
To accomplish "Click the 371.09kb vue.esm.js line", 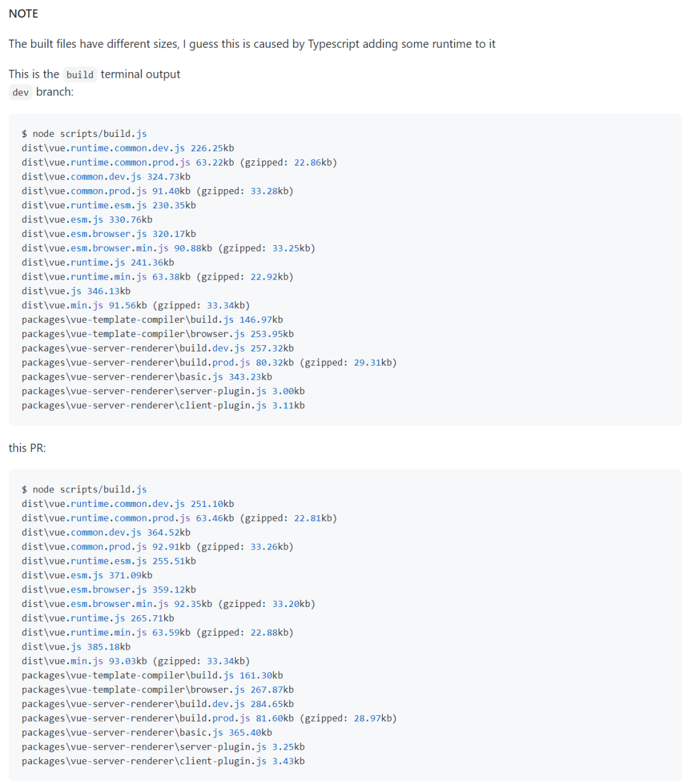I will (x=87, y=575).
